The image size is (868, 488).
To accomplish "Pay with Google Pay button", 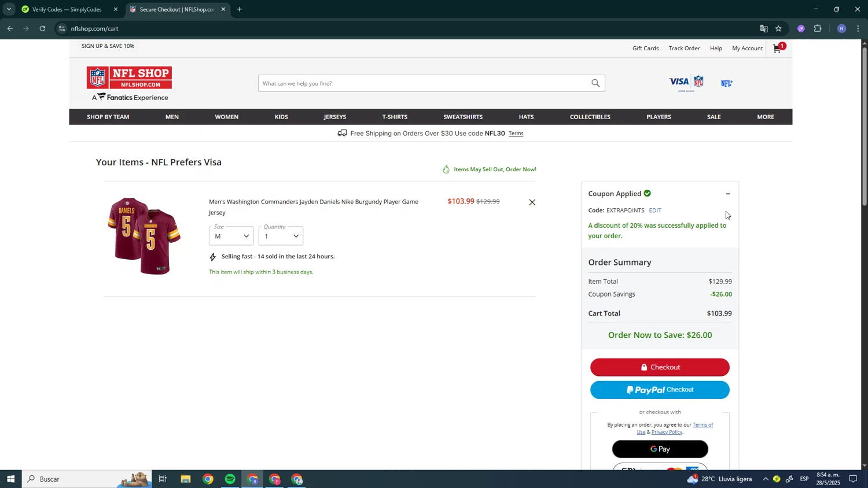I will tap(660, 449).
